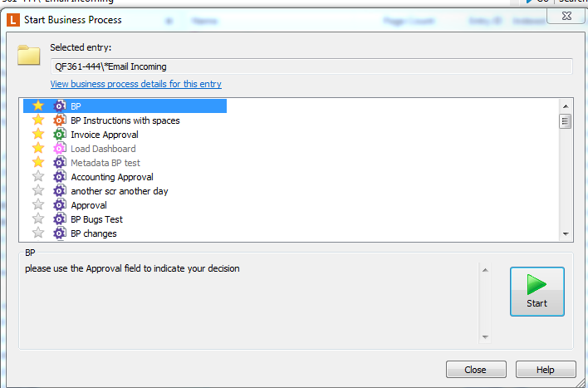Click the green gear icon beside Invoice Approval

(x=59, y=135)
